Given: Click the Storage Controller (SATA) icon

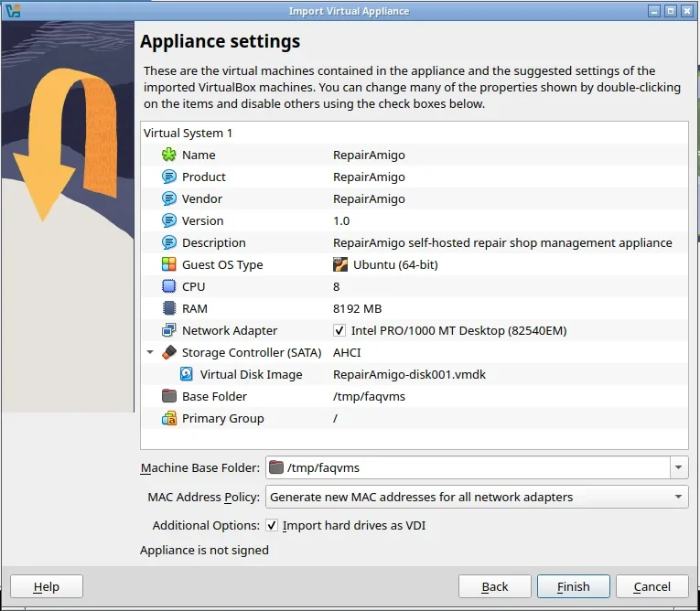Looking at the screenshot, I should click(168, 352).
